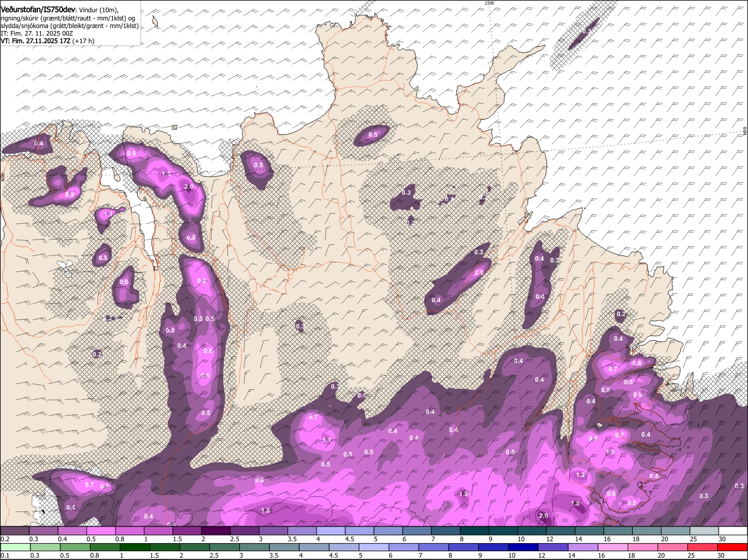Select the purple-scale swatch between 1 and 1.5
The width and height of the screenshot is (748, 560).
click(x=158, y=531)
